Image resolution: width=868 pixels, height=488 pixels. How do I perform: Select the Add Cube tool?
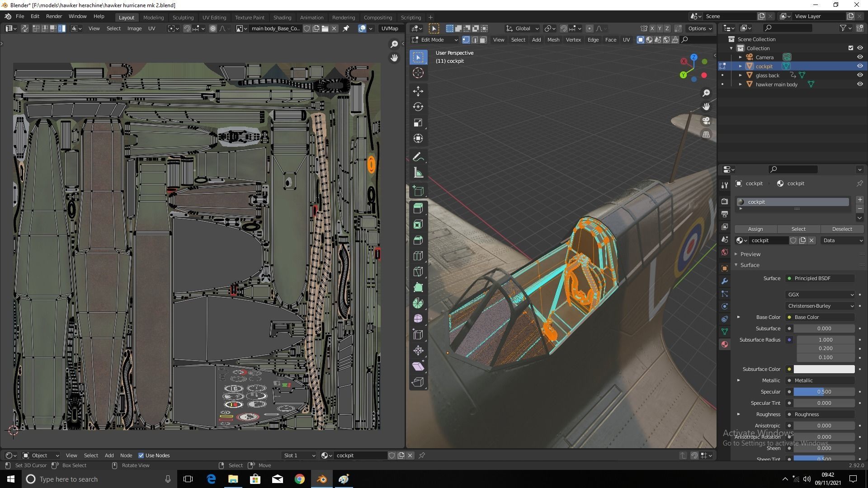tap(418, 191)
